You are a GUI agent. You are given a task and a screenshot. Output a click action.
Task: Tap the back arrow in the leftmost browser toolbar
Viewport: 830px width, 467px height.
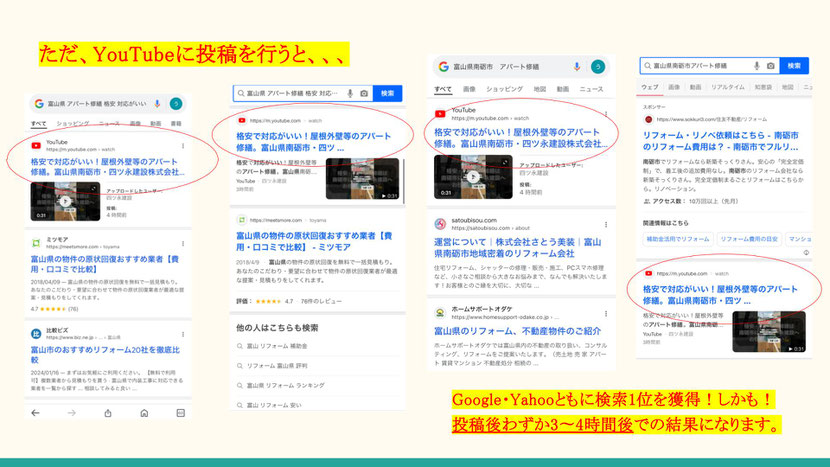[35, 413]
